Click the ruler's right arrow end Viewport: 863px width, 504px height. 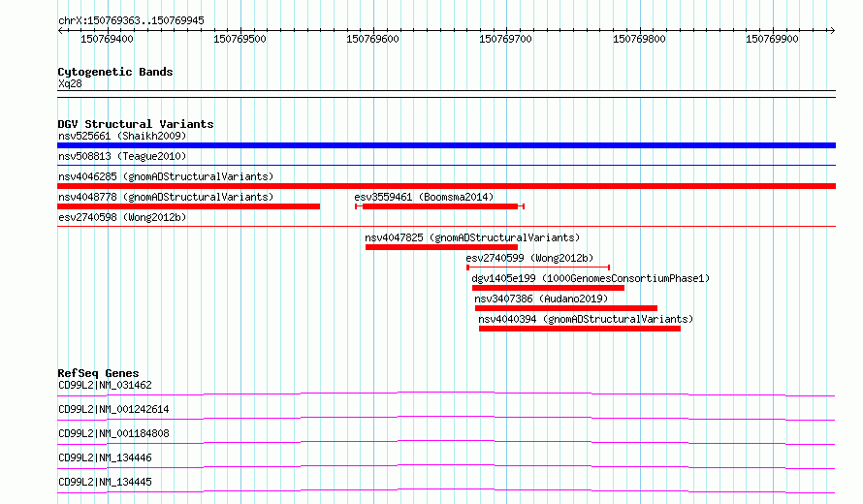click(832, 30)
